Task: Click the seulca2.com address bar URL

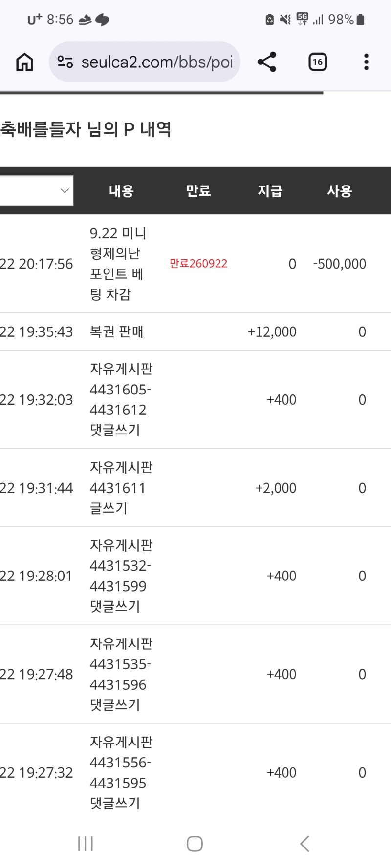Action: (x=157, y=62)
